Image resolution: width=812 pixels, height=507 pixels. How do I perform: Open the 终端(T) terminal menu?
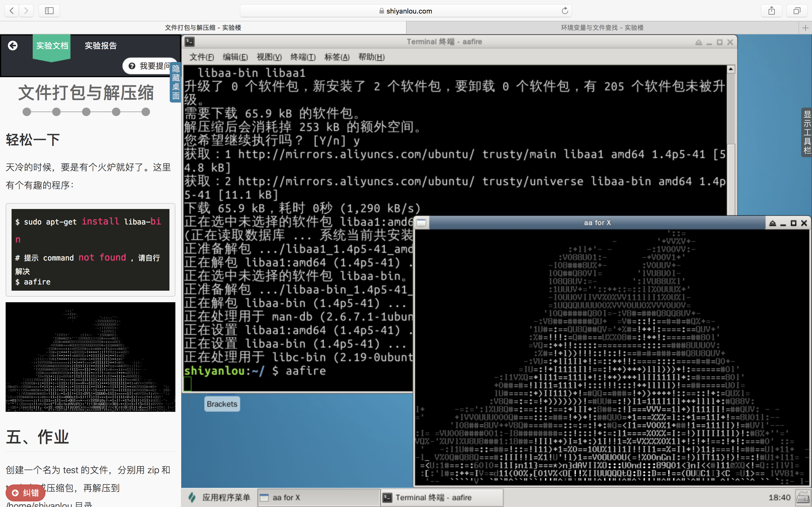303,57
